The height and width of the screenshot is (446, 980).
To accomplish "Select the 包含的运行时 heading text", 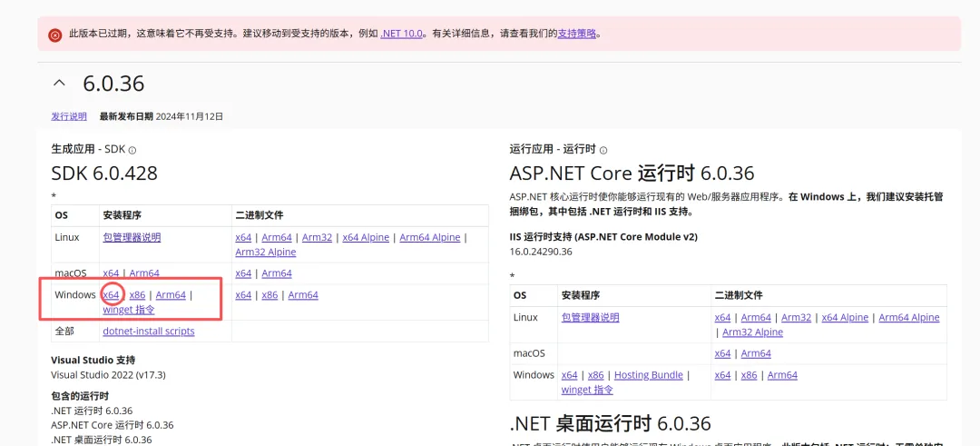I will [x=81, y=396].
